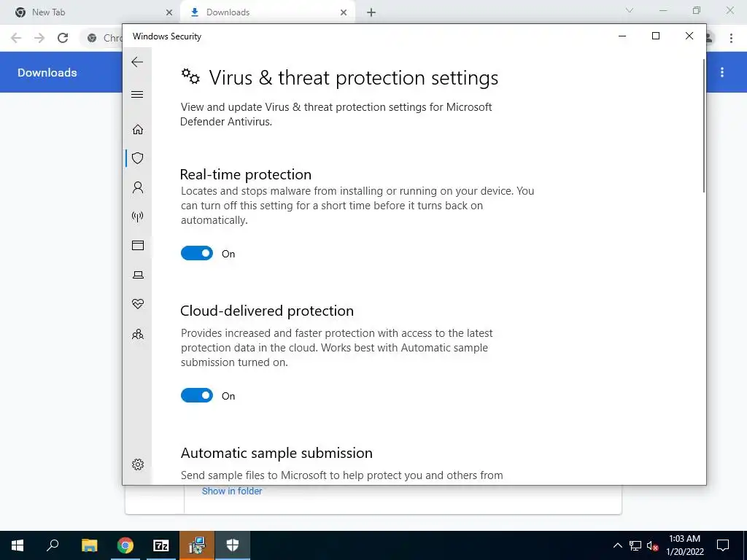Open 7-Zip from the taskbar
Image resolution: width=747 pixels, height=560 pixels.
[161, 545]
